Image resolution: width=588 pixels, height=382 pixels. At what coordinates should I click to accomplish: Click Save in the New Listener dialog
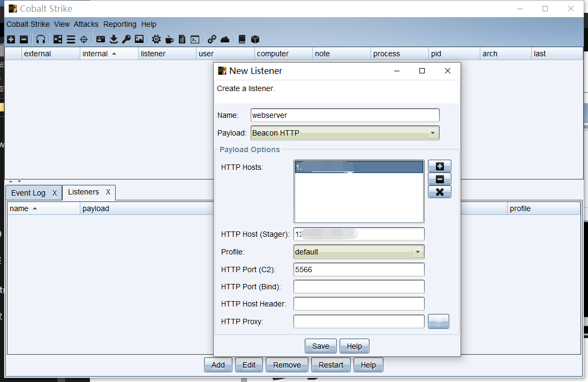coord(321,346)
